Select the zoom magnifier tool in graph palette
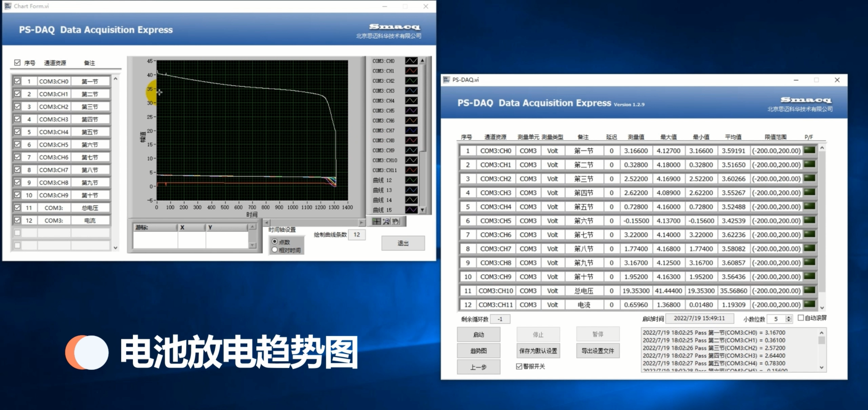 [386, 221]
